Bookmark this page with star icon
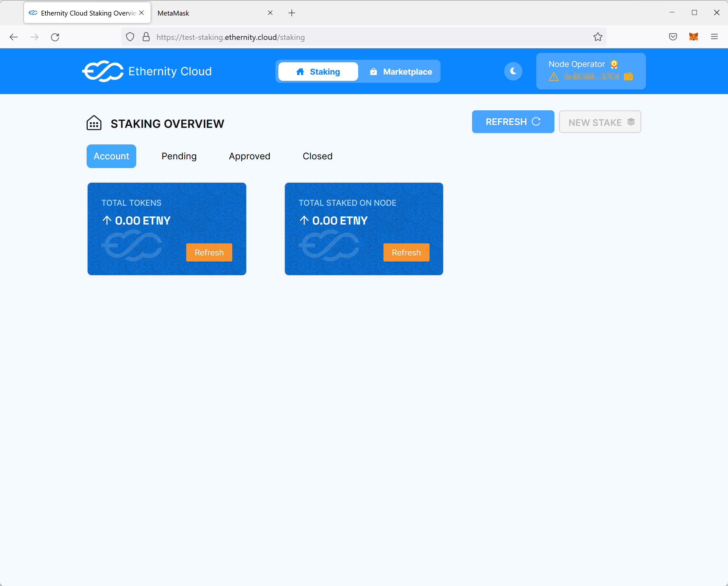 point(598,37)
